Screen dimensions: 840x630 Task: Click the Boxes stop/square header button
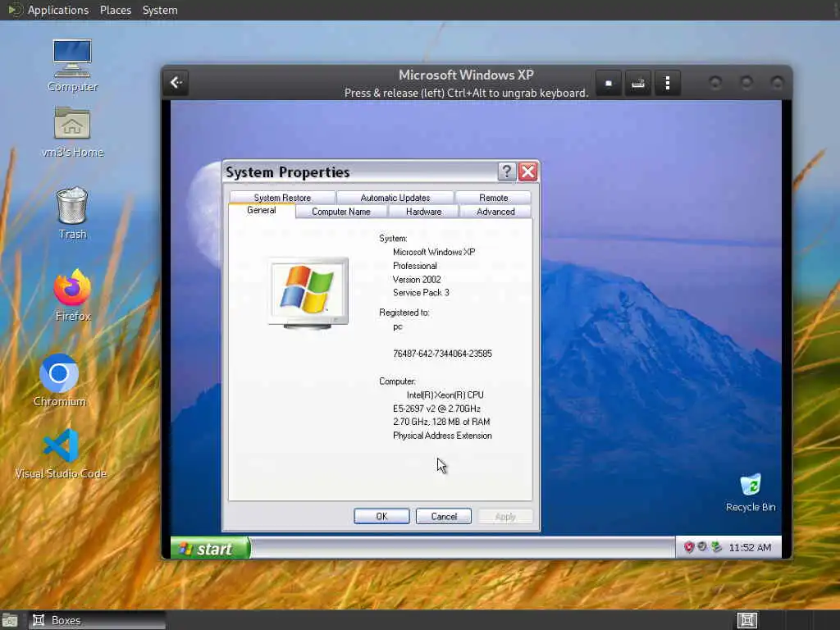click(609, 83)
